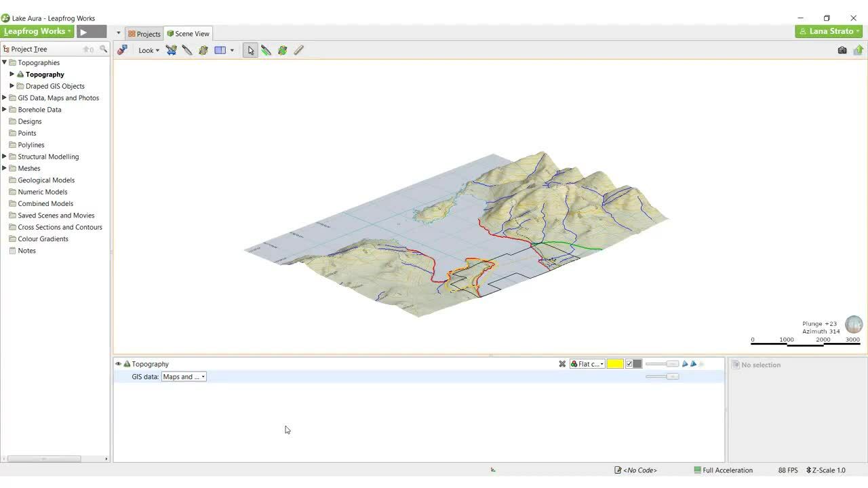Viewport: 868px width, 488px height.
Task: Expand Draped GIS Objects folder
Action: point(12,86)
